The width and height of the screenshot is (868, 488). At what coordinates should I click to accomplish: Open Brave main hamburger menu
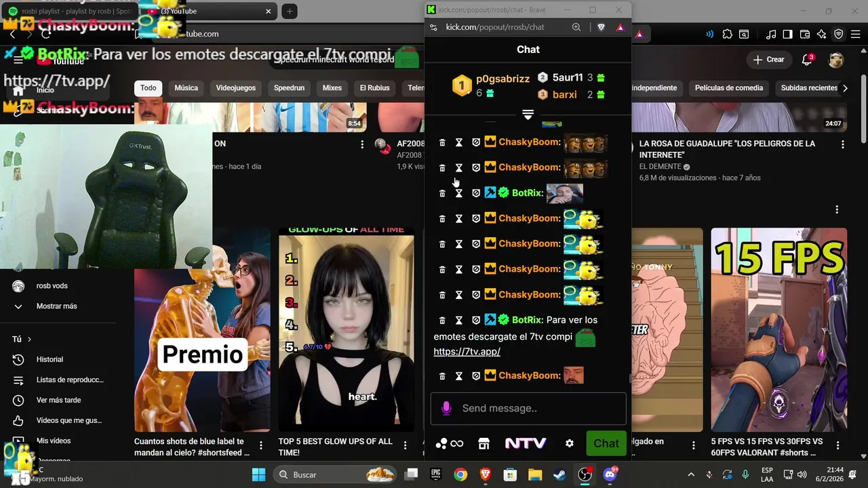(x=855, y=34)
